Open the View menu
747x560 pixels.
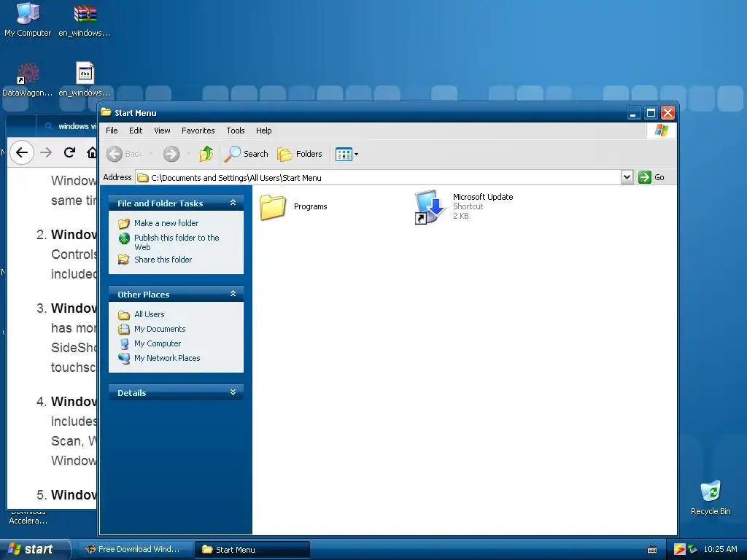(162, 131)
